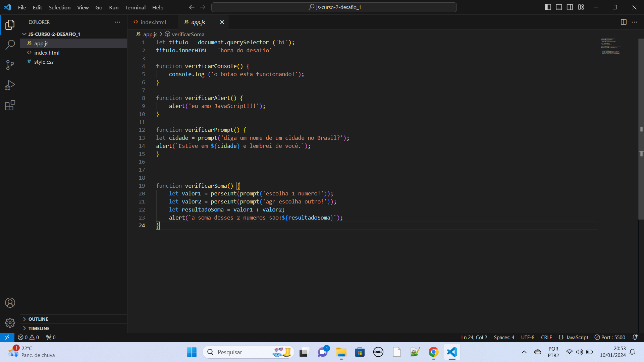Open remote window indicator in status bar
This screenshot has height=362, width=644.
7,337
